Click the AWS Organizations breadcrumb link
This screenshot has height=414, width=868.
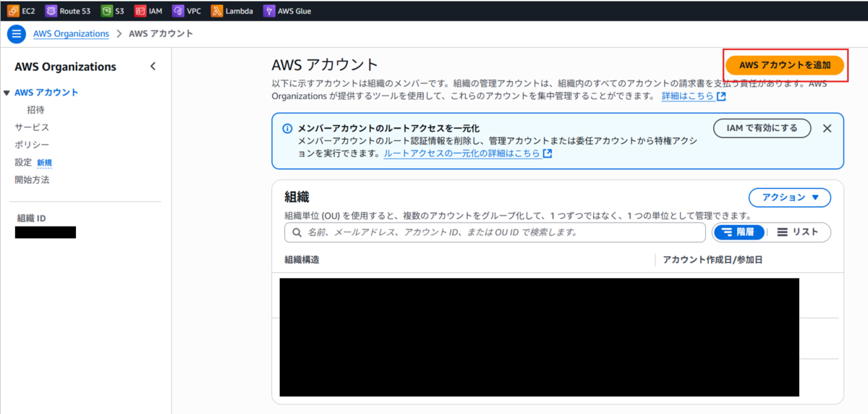click(71, 34)
